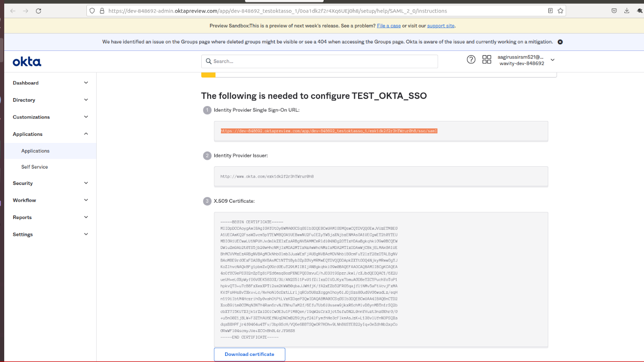View the connection padlock icon
Screen dimensions: 644x362
pyautogui.click(x=102, y=11)
